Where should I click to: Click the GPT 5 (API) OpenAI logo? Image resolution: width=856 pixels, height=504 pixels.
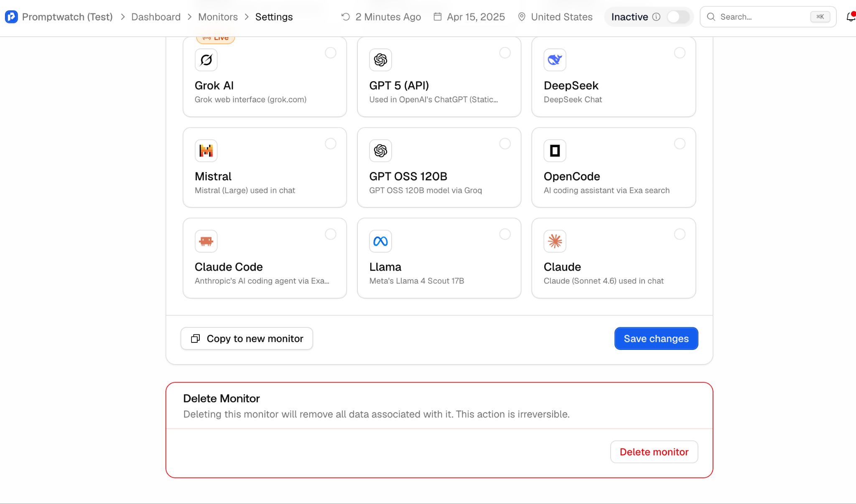380,60
